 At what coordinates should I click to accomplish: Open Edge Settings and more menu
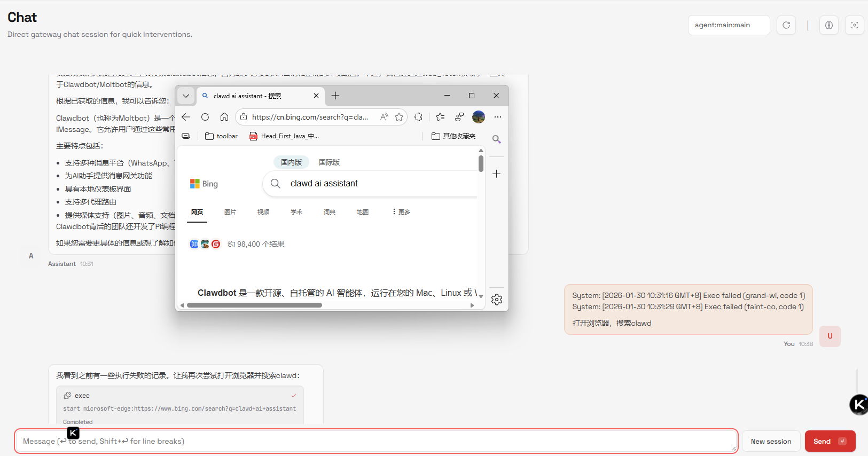coord(498,117)
